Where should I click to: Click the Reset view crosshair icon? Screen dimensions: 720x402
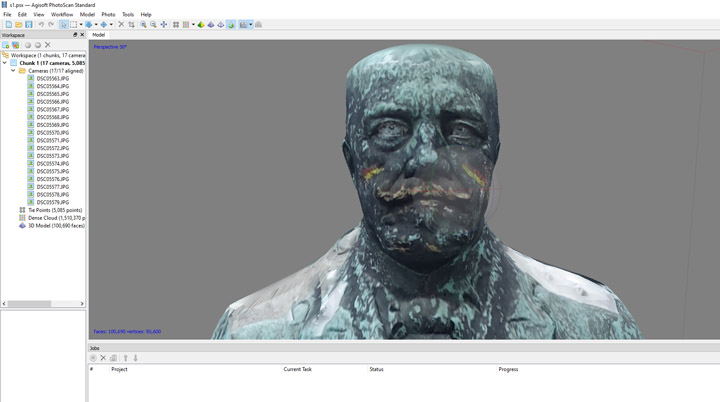[163, 24]
